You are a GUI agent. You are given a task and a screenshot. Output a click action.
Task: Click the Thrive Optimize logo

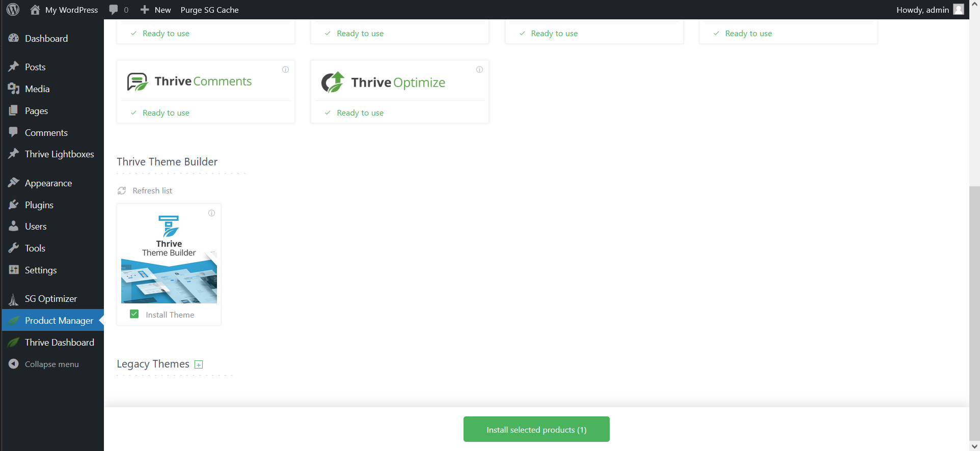pos(383,82)
